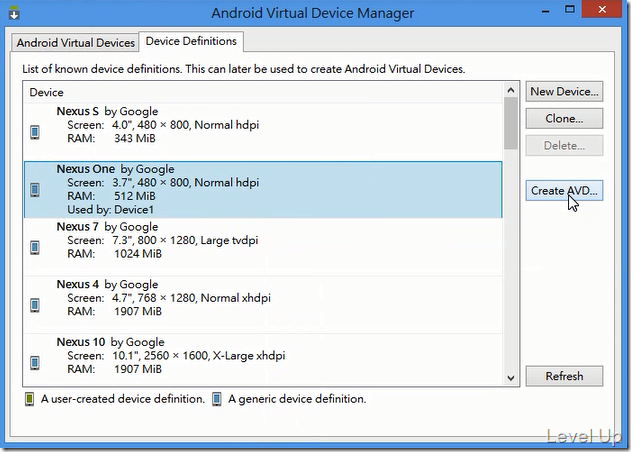
Task: Select the Device Definitions tab
Action: coord(191,41)
